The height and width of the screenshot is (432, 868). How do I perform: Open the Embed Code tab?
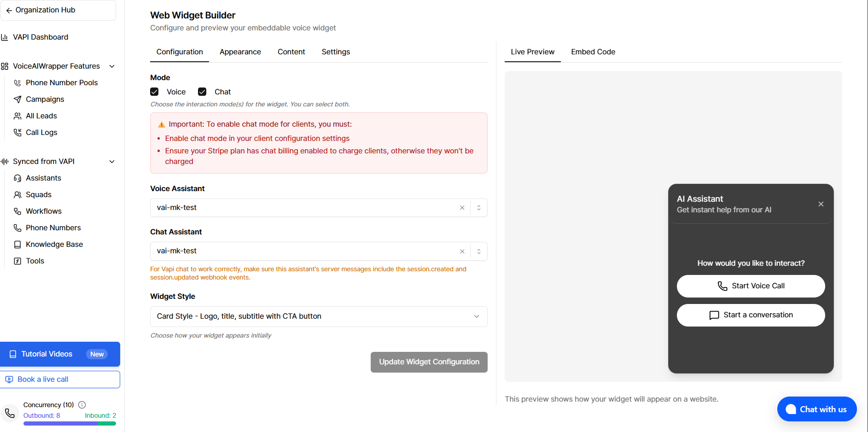[593, 52]
